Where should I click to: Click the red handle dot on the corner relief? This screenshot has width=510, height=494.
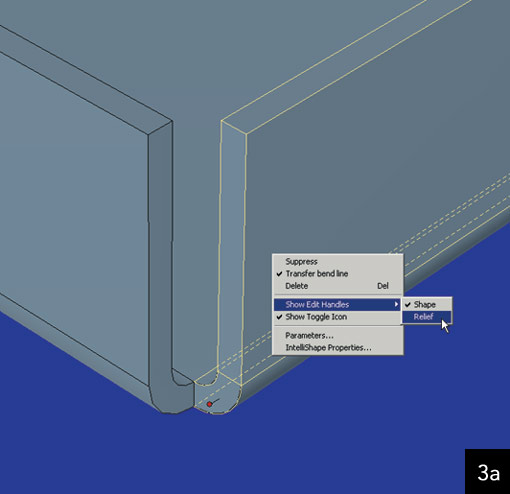click(x=209, y=404)
